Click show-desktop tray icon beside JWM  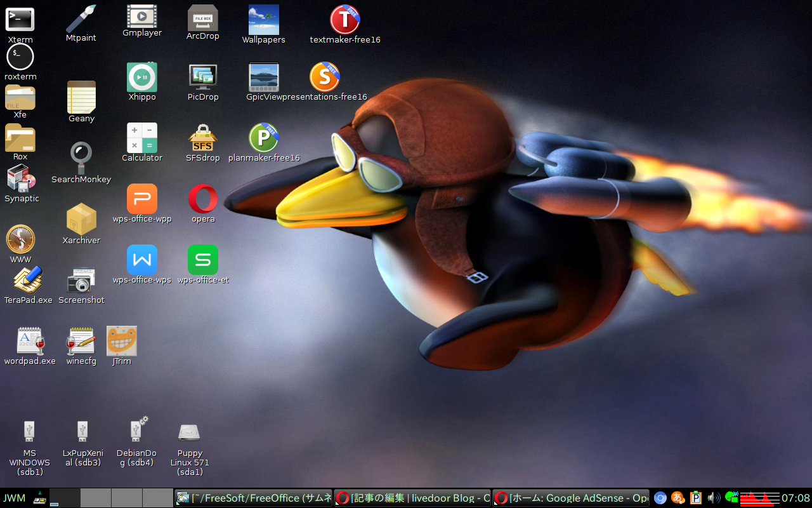click(x=40, y=498)
